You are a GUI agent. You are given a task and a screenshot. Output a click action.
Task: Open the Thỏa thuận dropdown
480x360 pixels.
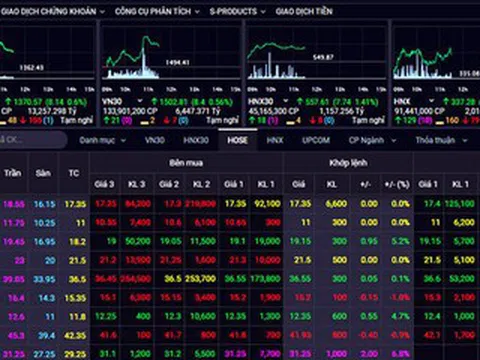tap(441, 140)
